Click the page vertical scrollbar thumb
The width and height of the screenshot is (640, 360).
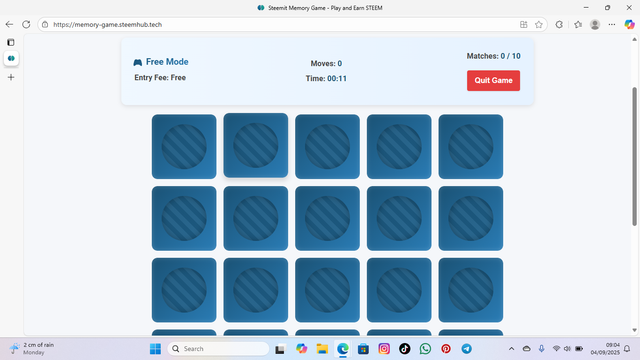(x=634, y=156)
